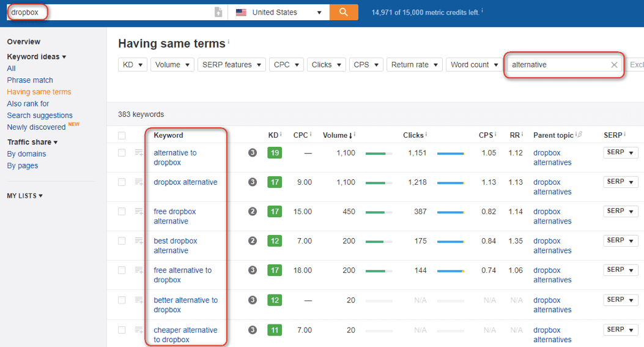Select Search suggestions in sidebar

point(40,116)
